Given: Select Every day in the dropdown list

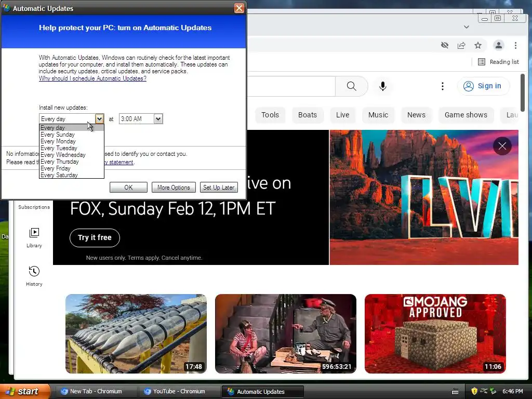Looking at the screenshot, I should click(x=71, y=128).
